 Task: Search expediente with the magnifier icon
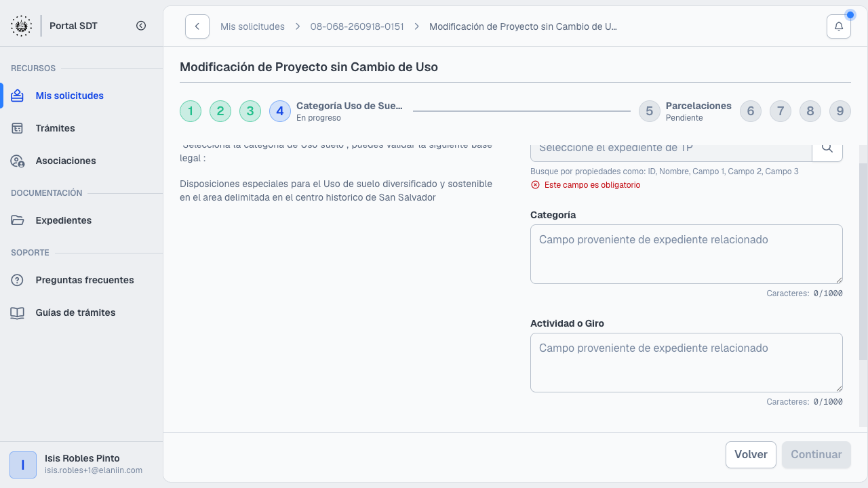click(827, 148)
